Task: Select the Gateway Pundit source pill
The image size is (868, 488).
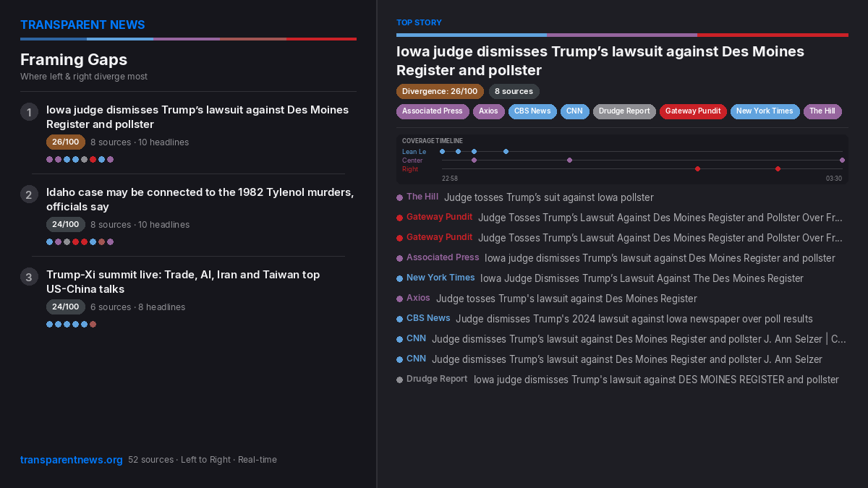Action: (x=693, y=111)
